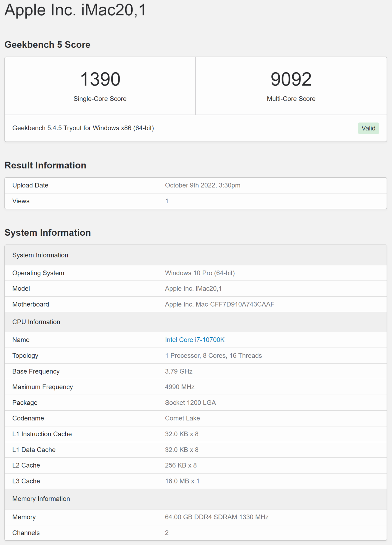Click the Model row label
Image resolution: width=392 pixels, height=545 pixels.
click(x=21, y=289)
